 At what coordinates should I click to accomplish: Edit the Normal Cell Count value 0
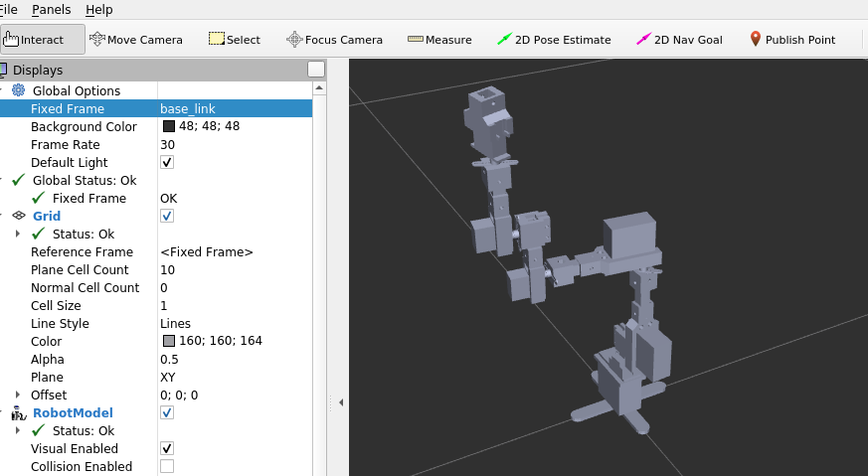236,287
